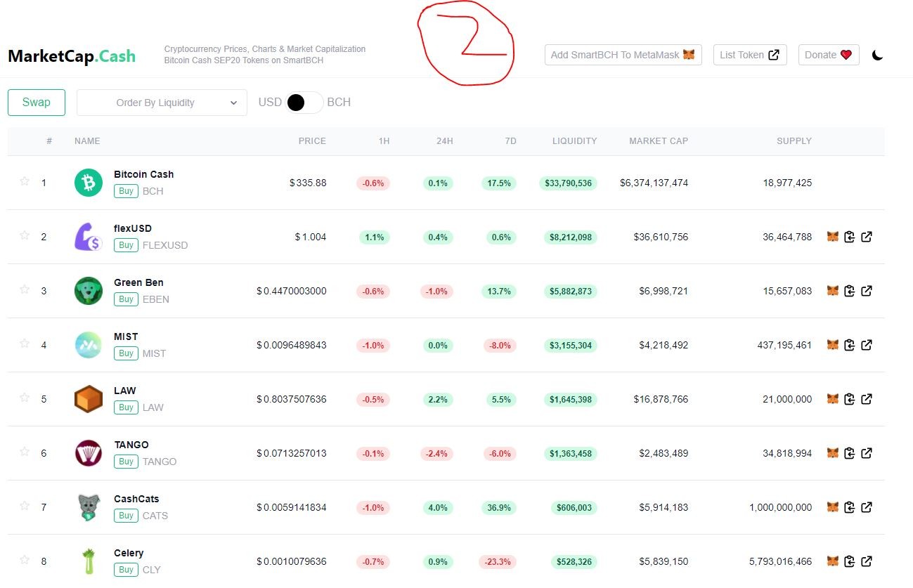The height and width of the screenshot is (588, 913).
Task: Buy Bitcoin Cash via the Buy button
Action: 126,191
